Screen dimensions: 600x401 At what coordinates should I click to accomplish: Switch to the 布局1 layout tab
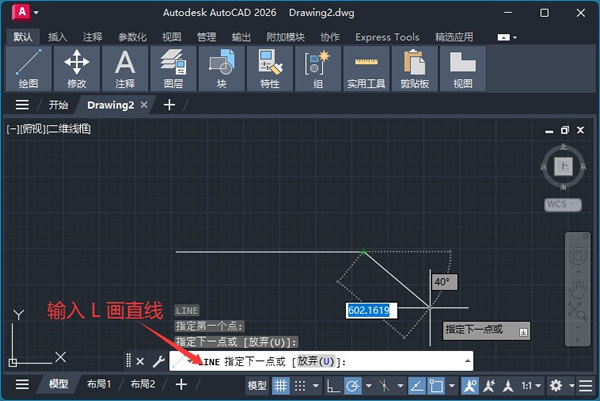click(x=99, y=384)
